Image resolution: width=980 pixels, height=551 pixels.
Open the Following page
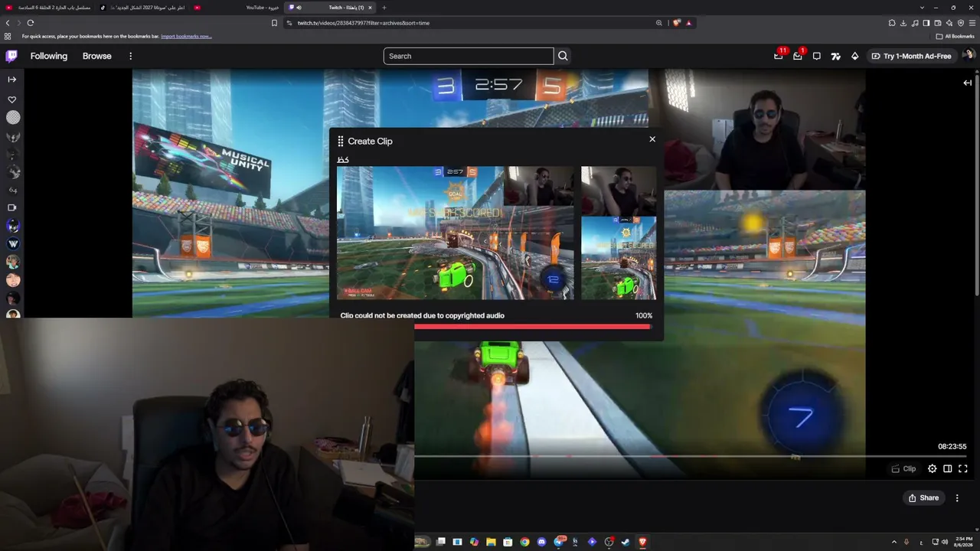[49, 56]
